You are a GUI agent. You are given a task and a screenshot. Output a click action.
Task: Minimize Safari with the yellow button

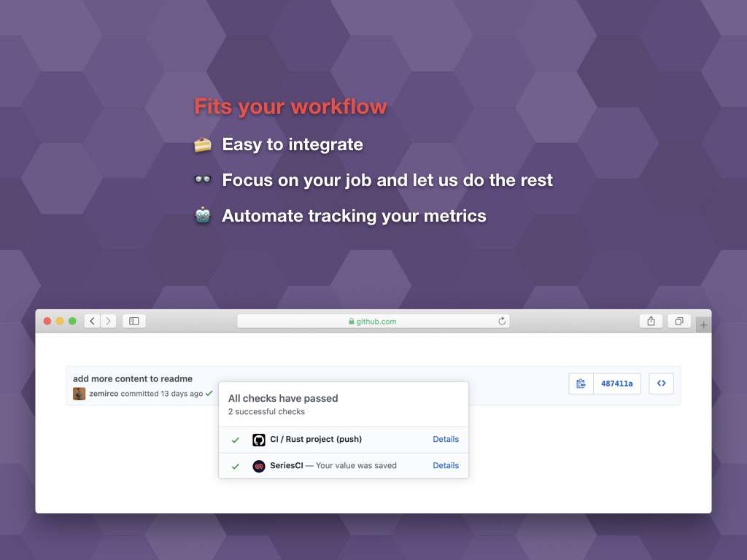tap(60, 321)
